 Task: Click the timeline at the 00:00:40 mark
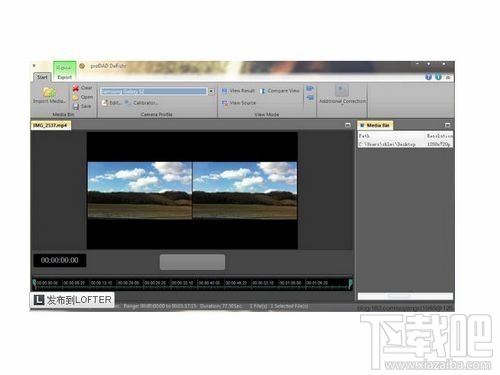click(x=210, y=283)
